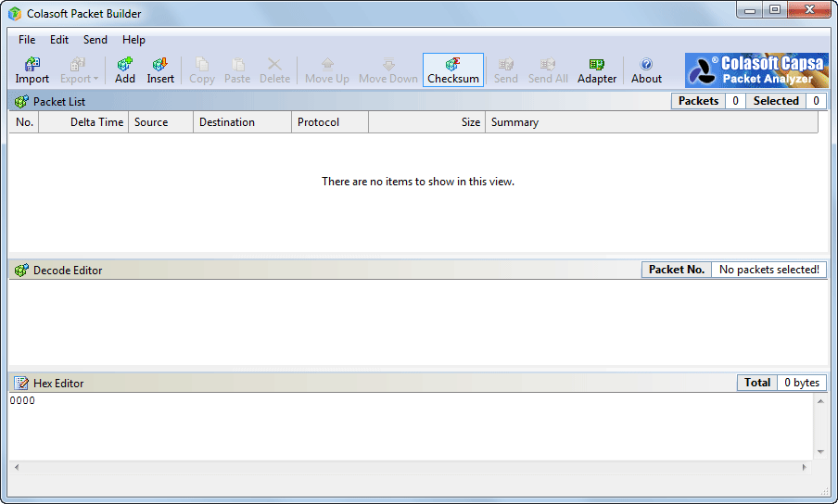Click the 'No packets selected!' text
Viewport: 838px width, 504px height.
(769, 270)
